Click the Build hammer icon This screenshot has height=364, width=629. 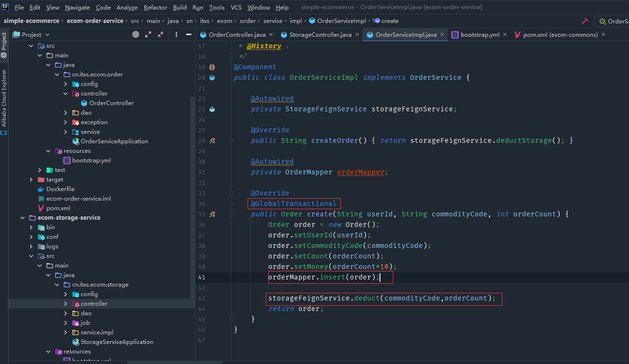[585, 21]
